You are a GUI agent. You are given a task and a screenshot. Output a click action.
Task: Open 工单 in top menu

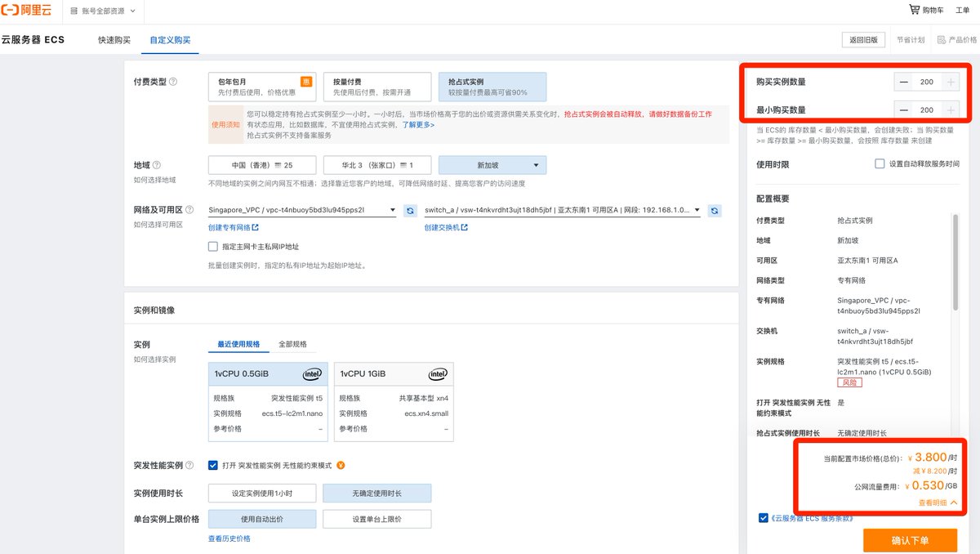(964, 10)
